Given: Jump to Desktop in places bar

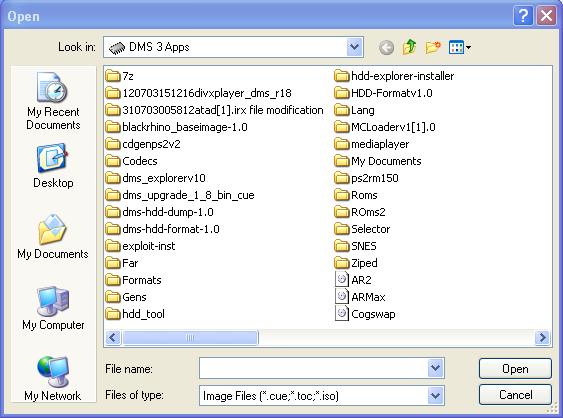Looking at the screenshot, I should [53, 166].
